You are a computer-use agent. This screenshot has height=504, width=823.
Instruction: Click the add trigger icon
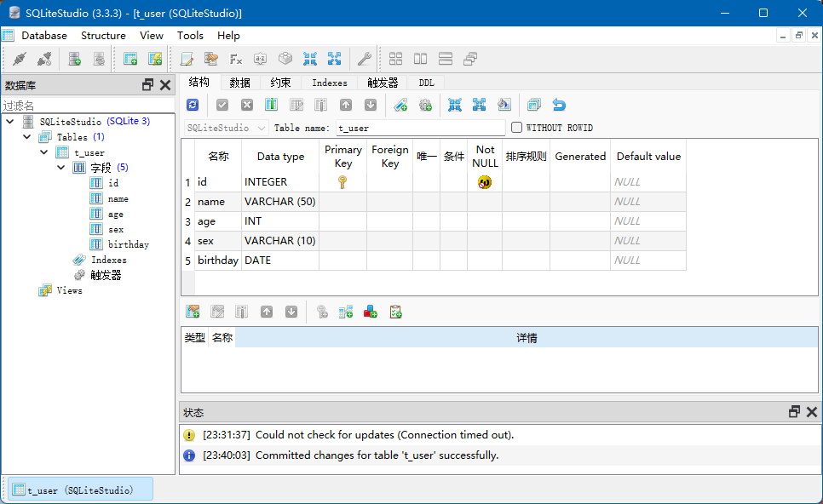pyautogui.click(x=425, y=105)
